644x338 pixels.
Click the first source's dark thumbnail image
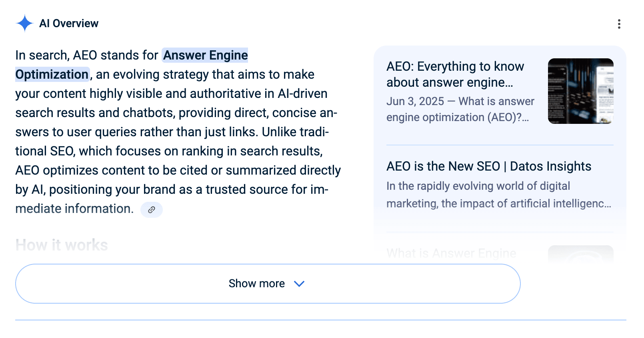(x=580, y=91)
